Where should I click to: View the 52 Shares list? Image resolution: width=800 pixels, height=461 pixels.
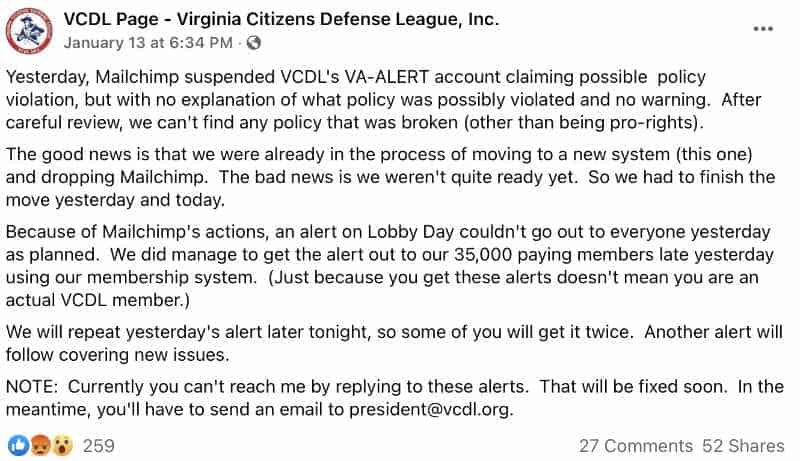[743, 446]
